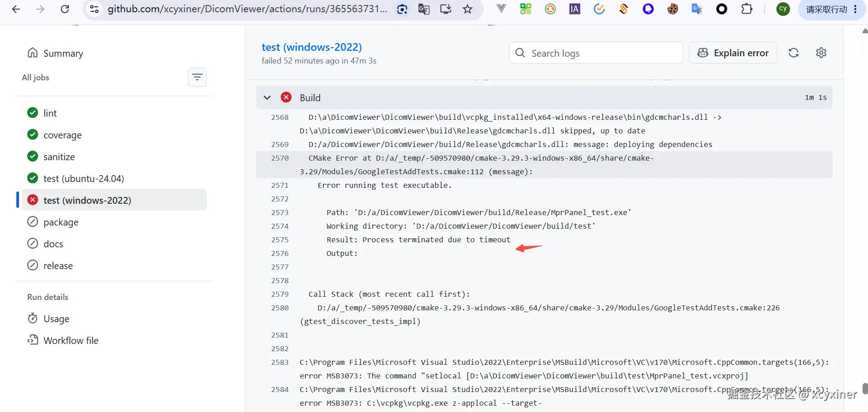Screen dimensions: 868x412
Task: Select the lint job
Action: pos(114,113)
